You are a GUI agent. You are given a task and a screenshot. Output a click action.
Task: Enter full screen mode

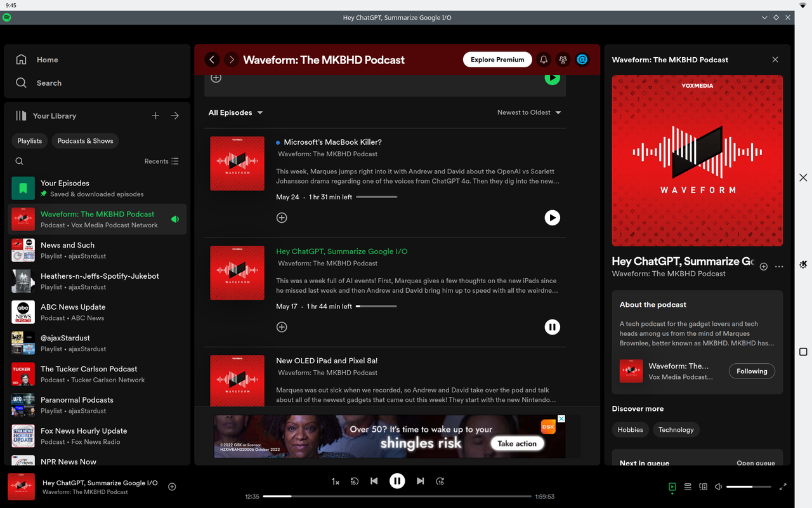[783, 487]
